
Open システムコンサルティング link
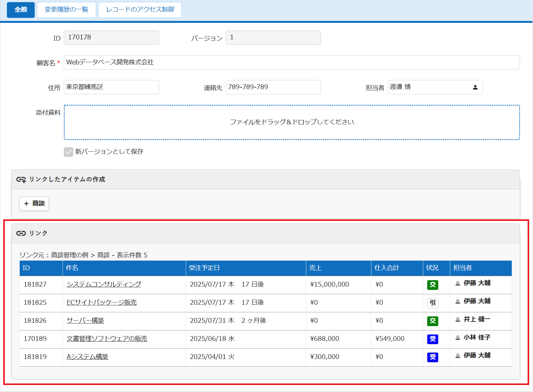(x=104, y=284)
